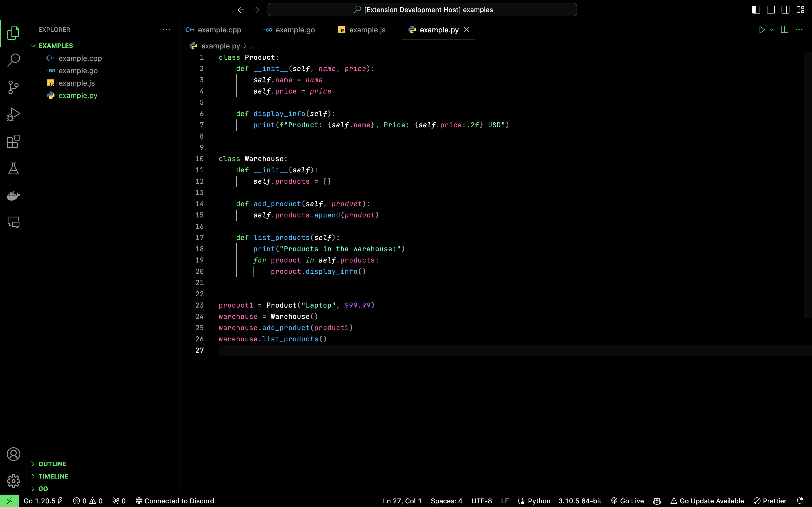Switch to the example.js tab
This screenshot has height=507, width=812.
(x=362, y=30)
